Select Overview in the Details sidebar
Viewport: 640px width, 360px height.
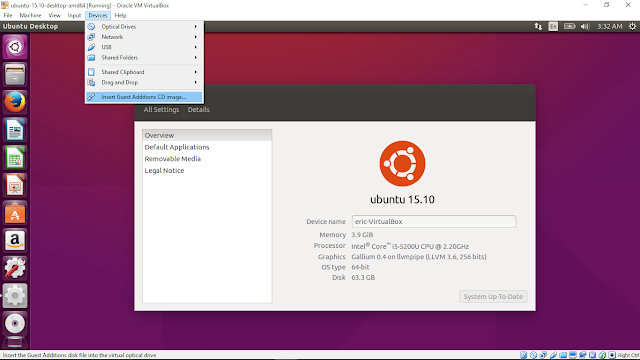[207, 136]
